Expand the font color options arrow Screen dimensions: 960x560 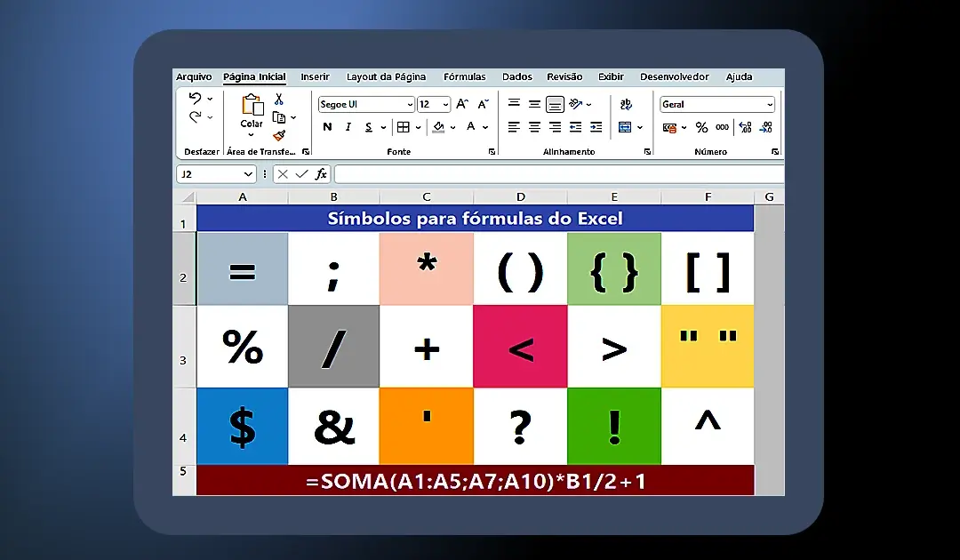pyautogui.click(x=485, y=128)
